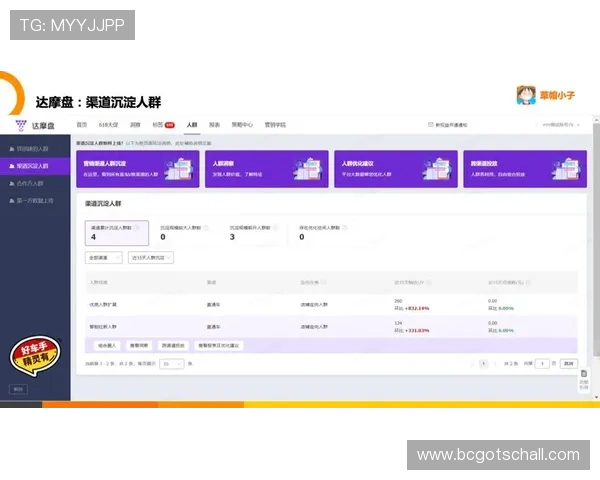Switch to the 标签 nav tab
600x480 pixels.
[x=158, y=125]
